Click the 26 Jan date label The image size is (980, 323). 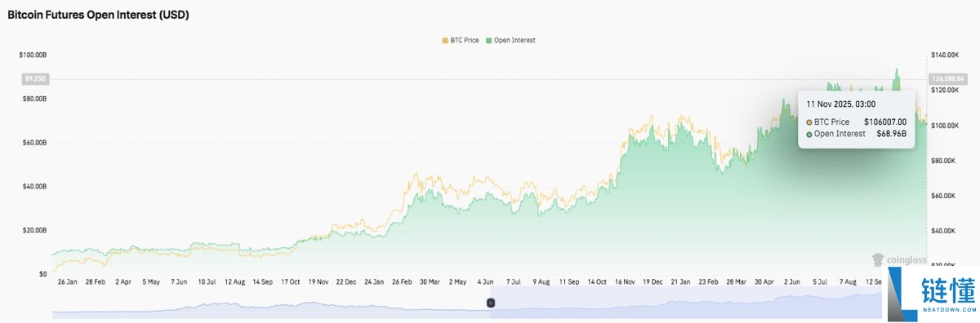67,281
